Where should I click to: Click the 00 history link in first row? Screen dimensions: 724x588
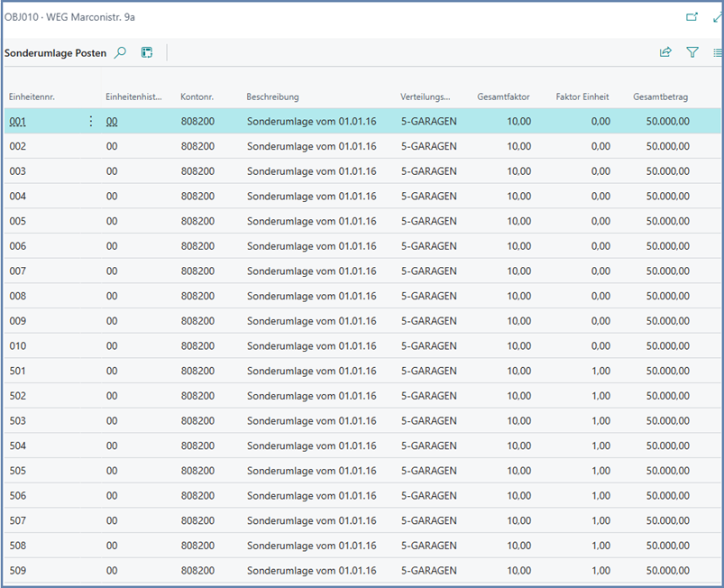pos(112,122)
